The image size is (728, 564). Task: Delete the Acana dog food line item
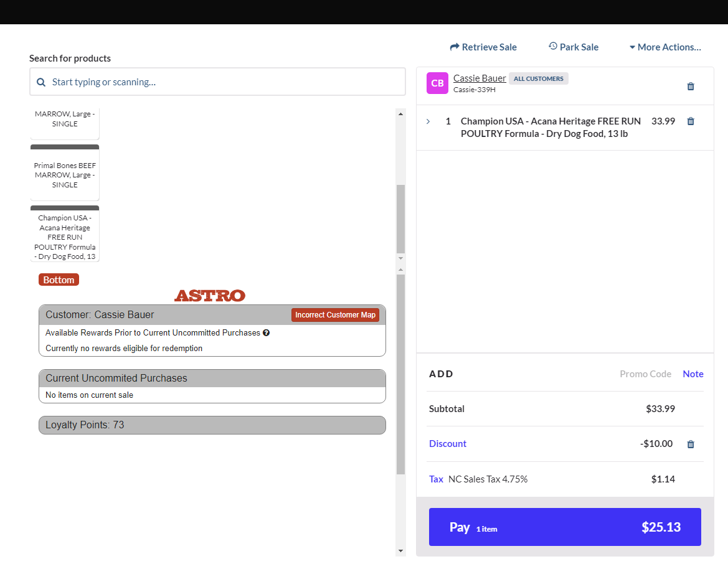[690, 121]
